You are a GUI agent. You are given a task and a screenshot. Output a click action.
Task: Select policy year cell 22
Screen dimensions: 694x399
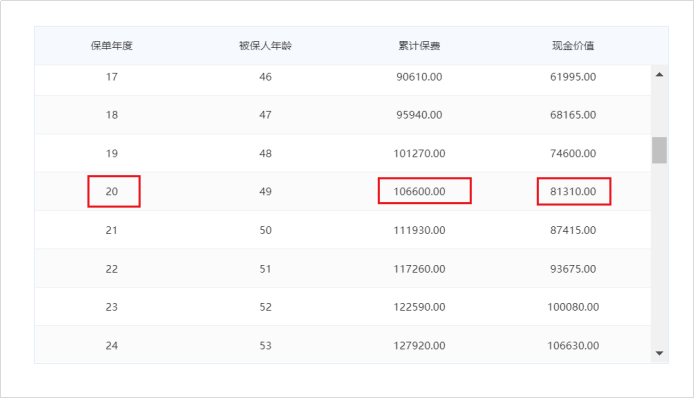pos(112,269)
